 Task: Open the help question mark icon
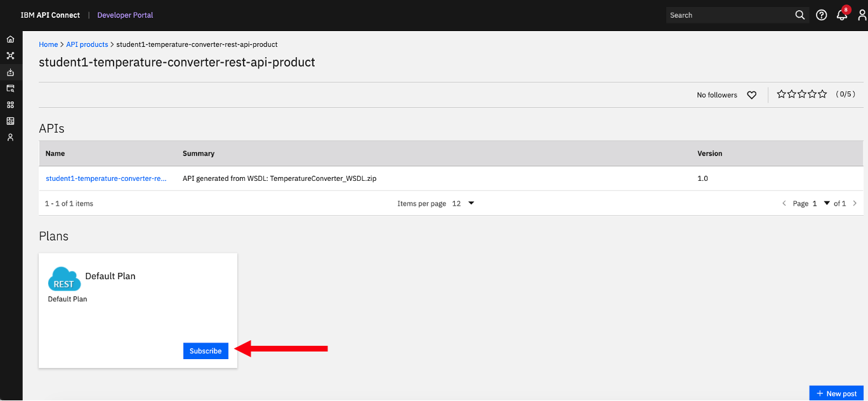pyautogui.click(x=822, y=15)
